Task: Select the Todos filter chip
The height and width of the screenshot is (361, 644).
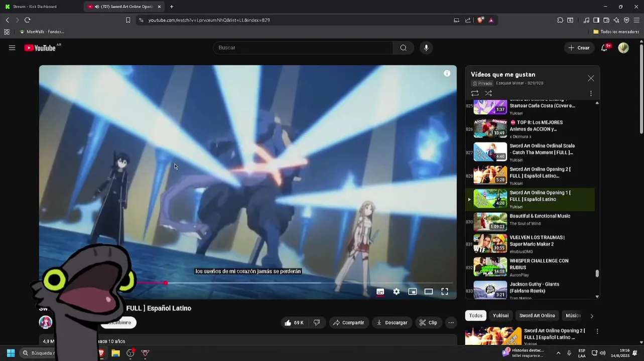Action: point(476,315)
